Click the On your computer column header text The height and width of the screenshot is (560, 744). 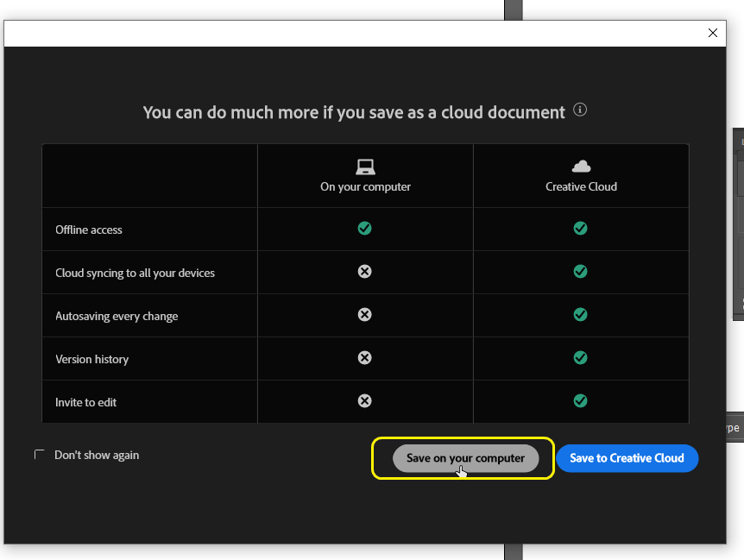click(365, 187)
